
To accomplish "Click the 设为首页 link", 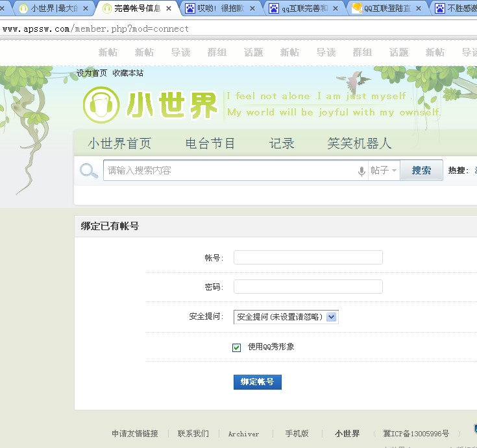I will (x=92, y=73).
